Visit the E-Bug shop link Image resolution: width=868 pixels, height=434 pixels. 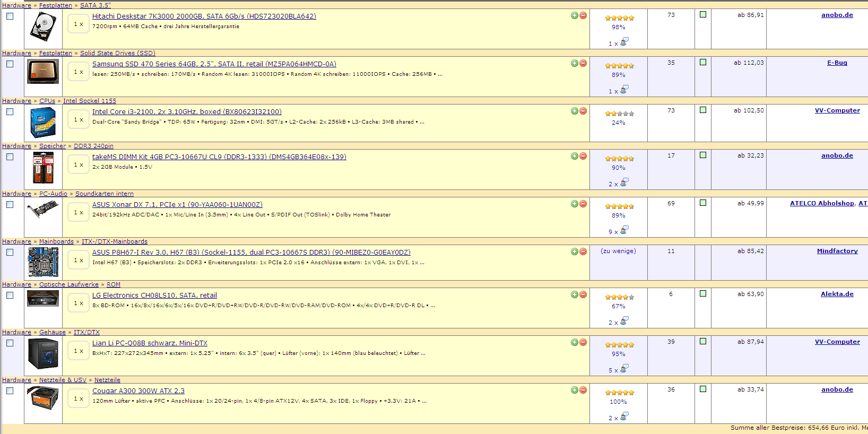(837, 63)
